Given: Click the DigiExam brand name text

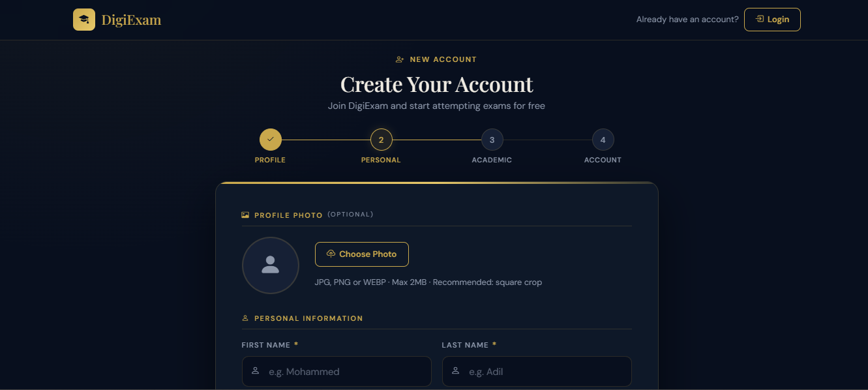Looking at the screenshot, I should coord(131,20).
